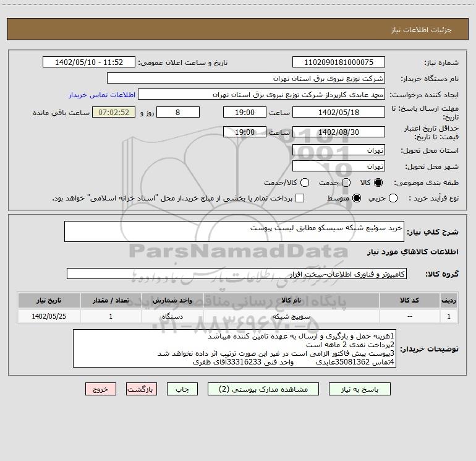The width and height of the screenshot is (476, 461).
Task: Click the نام دستگاه خریدار field
Action: (246, 79)
